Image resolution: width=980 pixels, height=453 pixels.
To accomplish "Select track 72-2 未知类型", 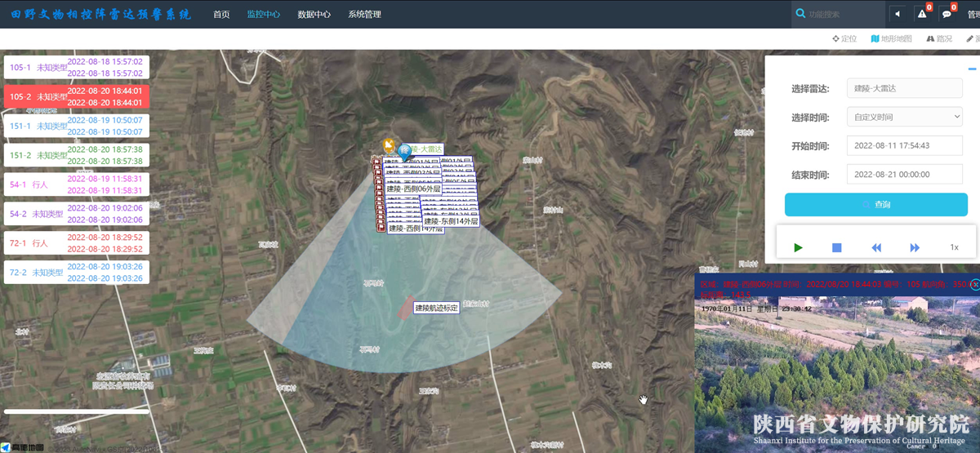I will (x=76, y=273).
